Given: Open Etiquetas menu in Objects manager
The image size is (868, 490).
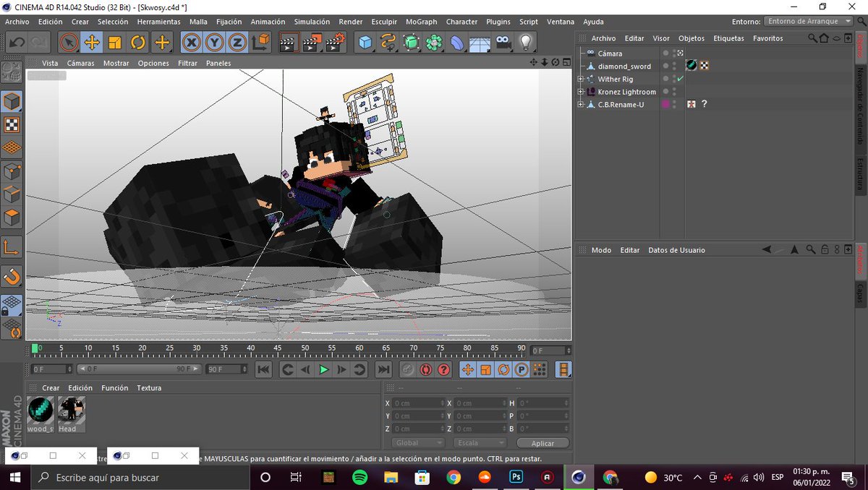Looking at the screenshot, I should 728,38.
